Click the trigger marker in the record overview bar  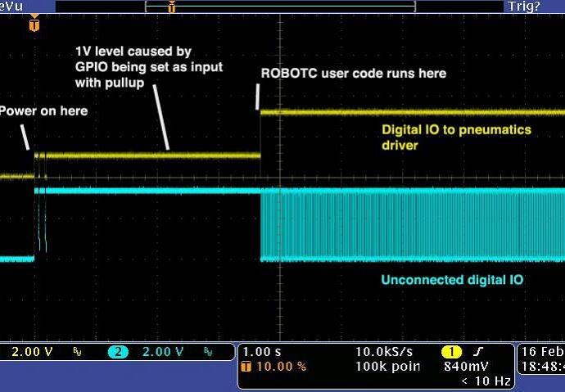pyautogui.click(x=172, y=7)
